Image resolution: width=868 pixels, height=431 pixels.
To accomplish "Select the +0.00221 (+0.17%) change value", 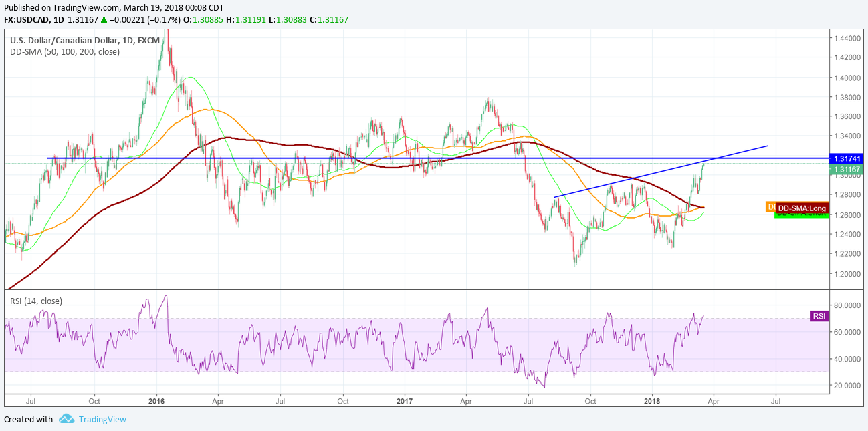I will pos(145,19).
